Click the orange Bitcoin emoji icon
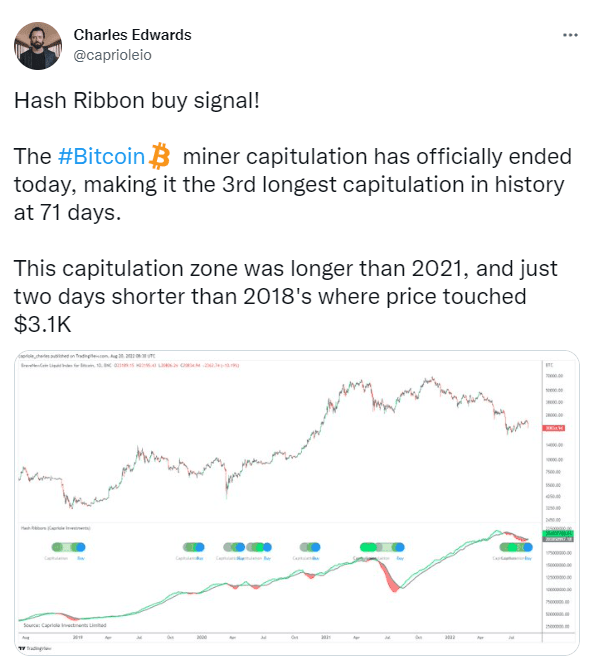The height and width of the screenshot is (668, 590). (x=160, y=156)
